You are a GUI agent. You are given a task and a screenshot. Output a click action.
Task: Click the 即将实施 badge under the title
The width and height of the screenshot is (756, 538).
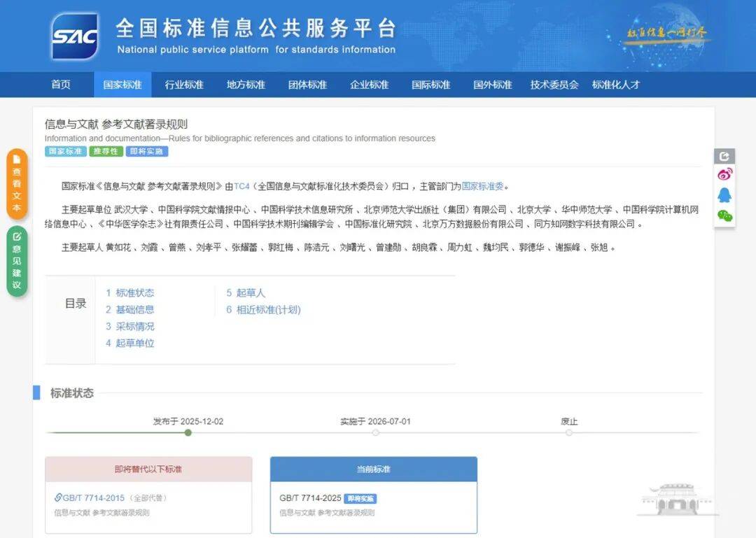click(x=146, y=151)
